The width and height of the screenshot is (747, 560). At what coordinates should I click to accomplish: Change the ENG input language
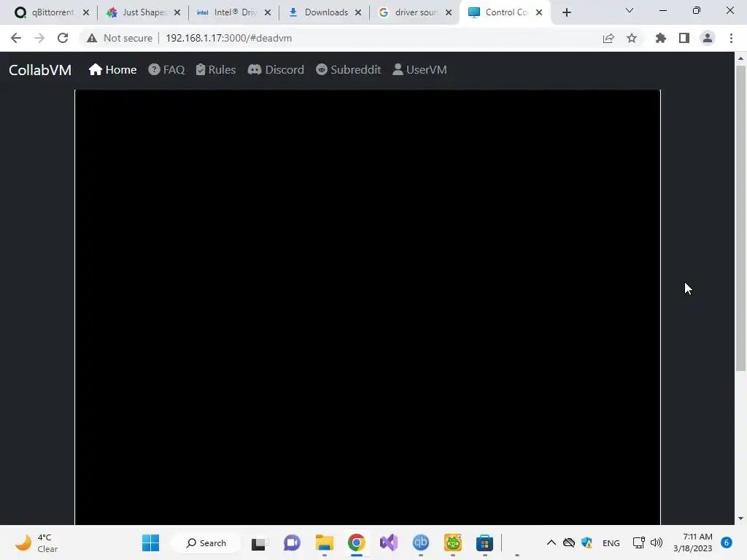pos(611,542)
